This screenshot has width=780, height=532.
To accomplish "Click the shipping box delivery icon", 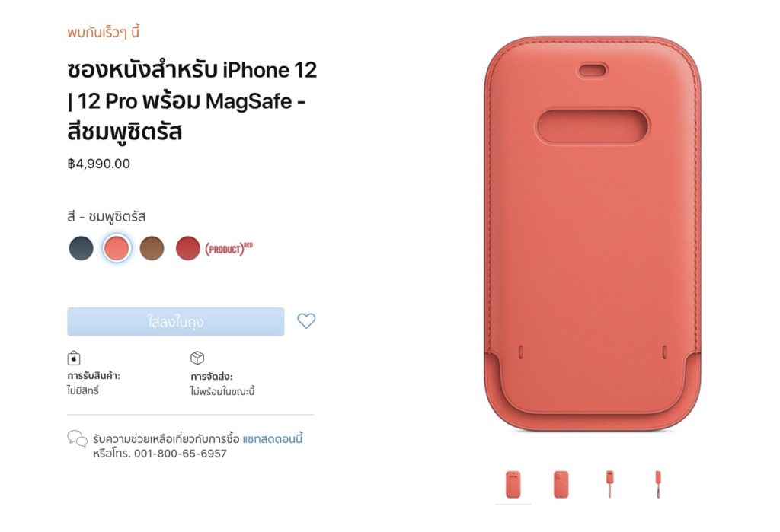I will tap(197, 358).
